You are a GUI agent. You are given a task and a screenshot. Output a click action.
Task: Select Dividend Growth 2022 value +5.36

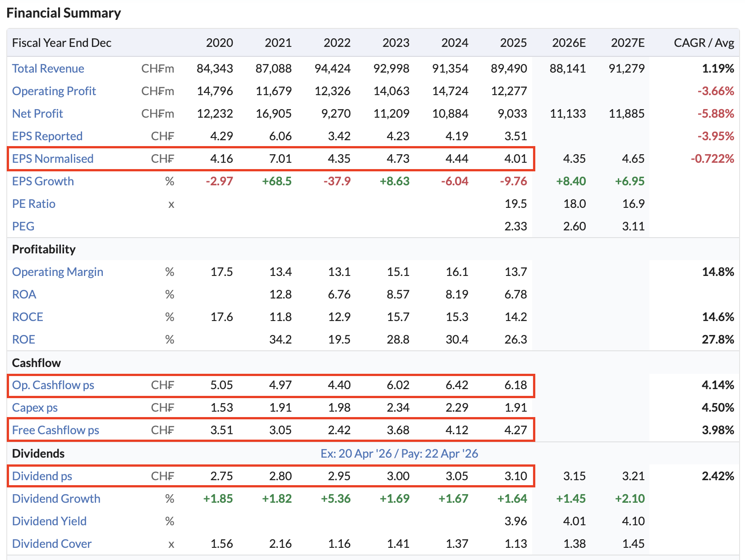[336, 499]
